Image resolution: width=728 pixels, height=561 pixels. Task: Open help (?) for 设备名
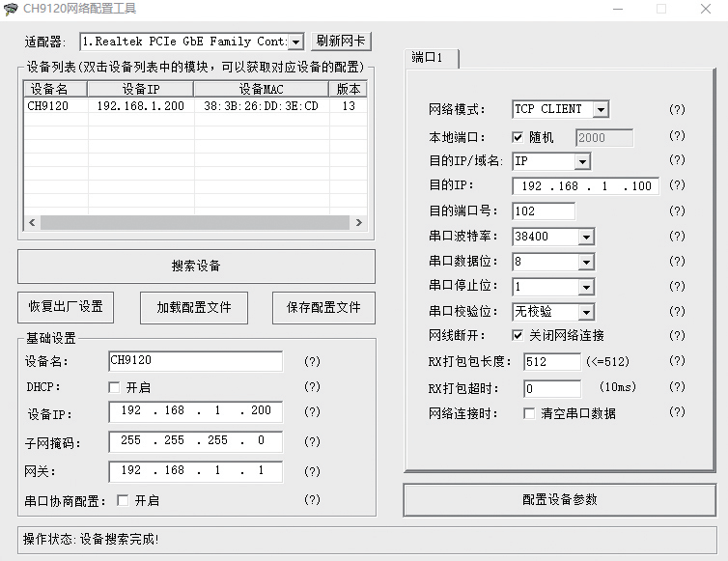(312, 361)
